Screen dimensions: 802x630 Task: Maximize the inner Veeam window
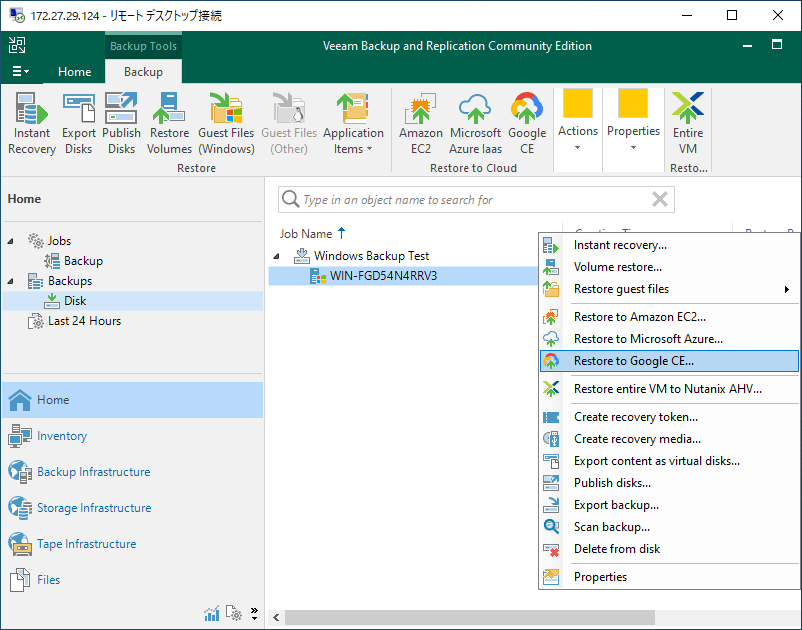pyautogui.click(x=777, y=44)
